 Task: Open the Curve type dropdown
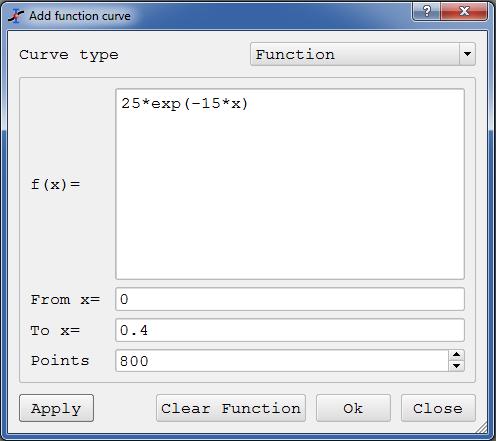(x=363, y=54)
